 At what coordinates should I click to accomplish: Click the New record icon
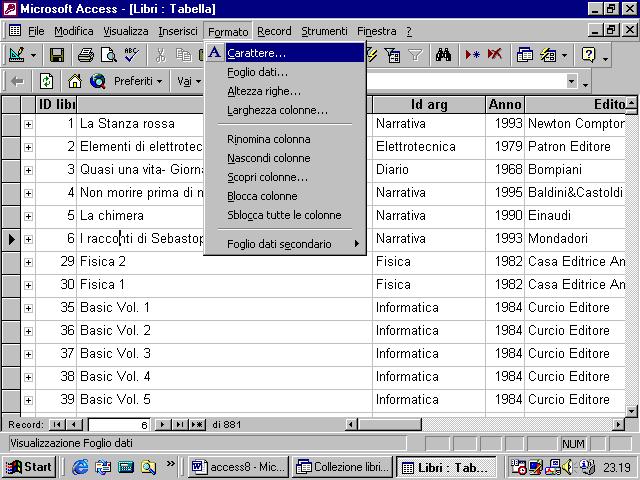[472, 55]
